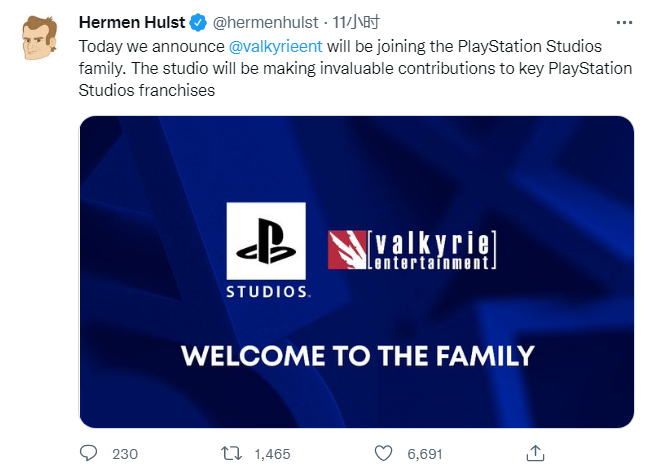Click the PlayStation logo in the image
This screenshot has height=474, width=649.
266,241
